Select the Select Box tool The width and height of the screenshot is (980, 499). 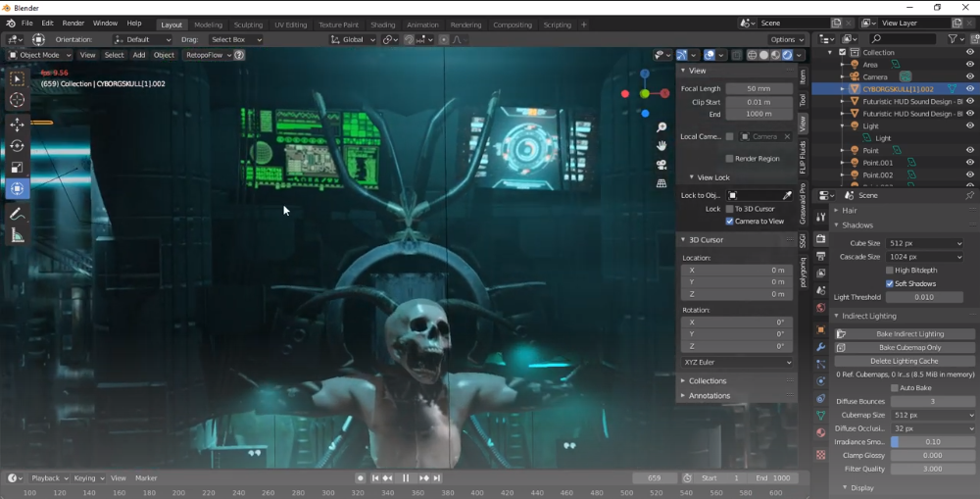tap(17, 78)
